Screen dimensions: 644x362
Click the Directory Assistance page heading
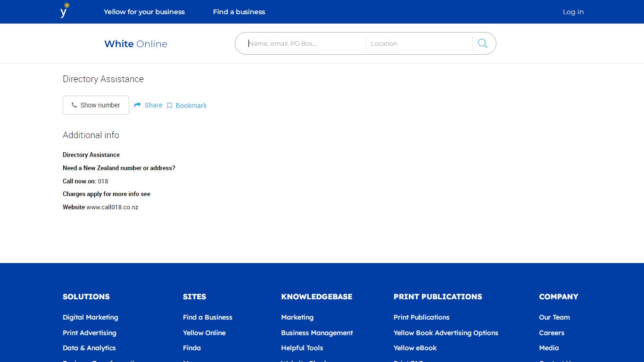click(103, 79)
